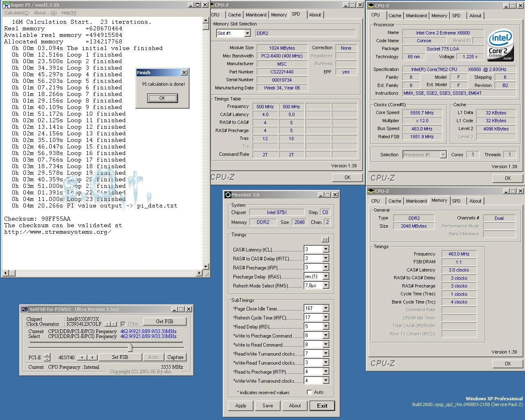Click the About button in MemSet
This screenshot has height=420, width=525.
294,406
